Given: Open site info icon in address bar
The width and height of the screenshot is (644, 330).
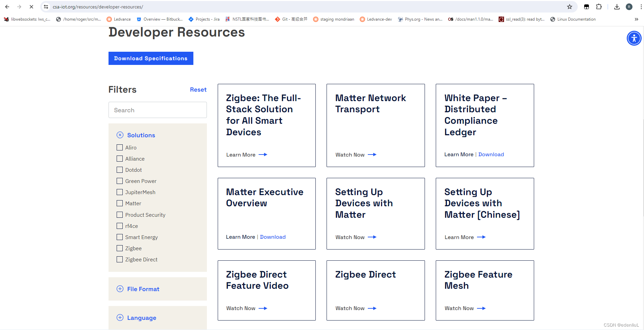Looking at the screenshot, I should coord(46,7).
